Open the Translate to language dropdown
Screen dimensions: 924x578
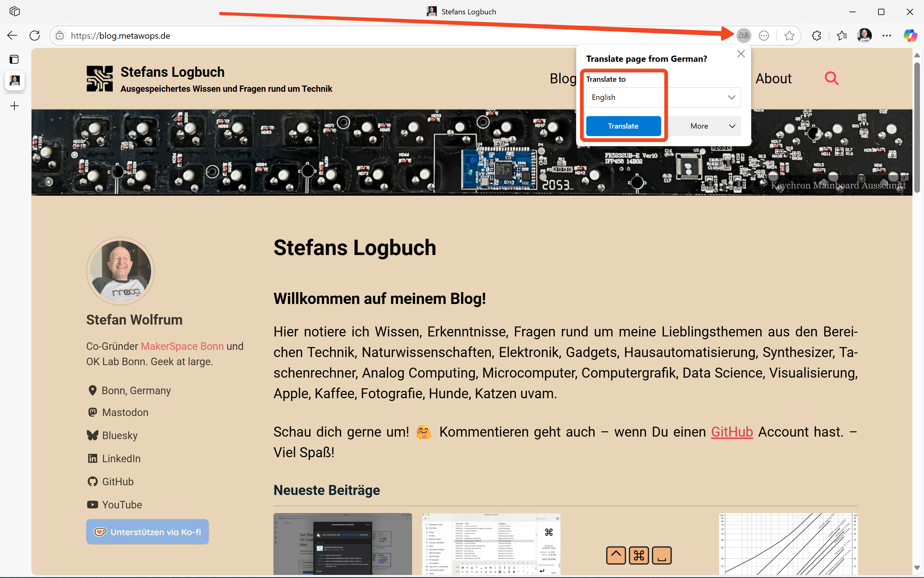(663, 97)
